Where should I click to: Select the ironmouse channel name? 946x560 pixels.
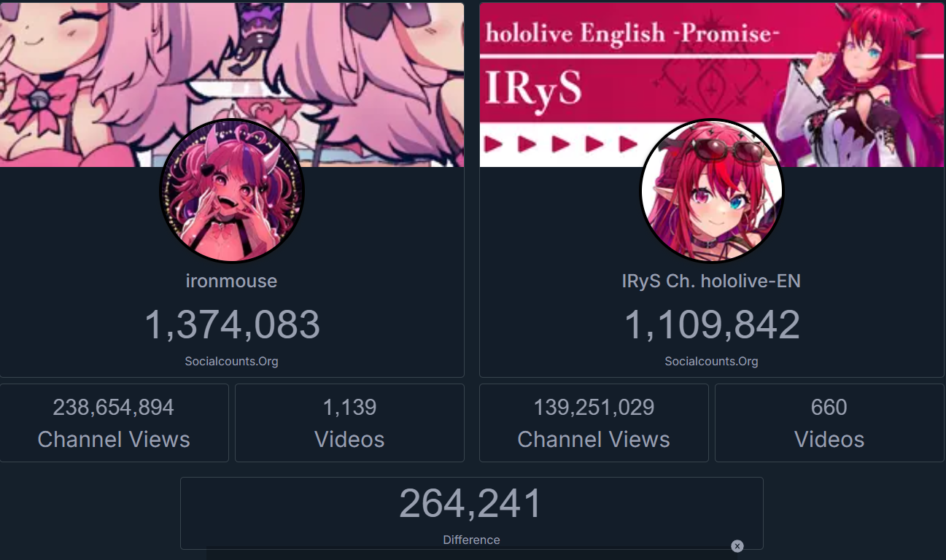232,281
